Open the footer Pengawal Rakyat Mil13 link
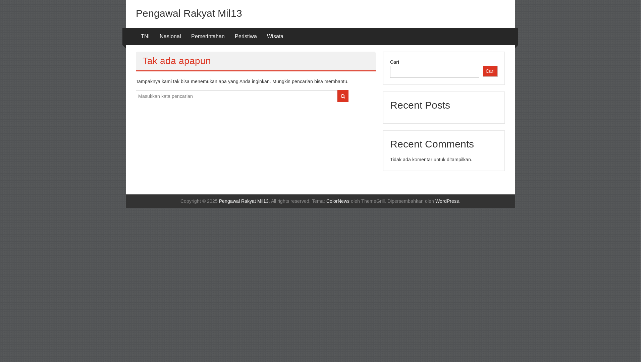The image size is (644, 362). 244,201
